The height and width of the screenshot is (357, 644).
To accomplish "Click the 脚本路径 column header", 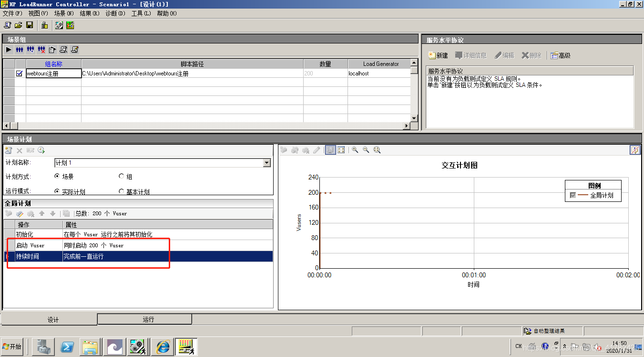I will coord(193,64).
